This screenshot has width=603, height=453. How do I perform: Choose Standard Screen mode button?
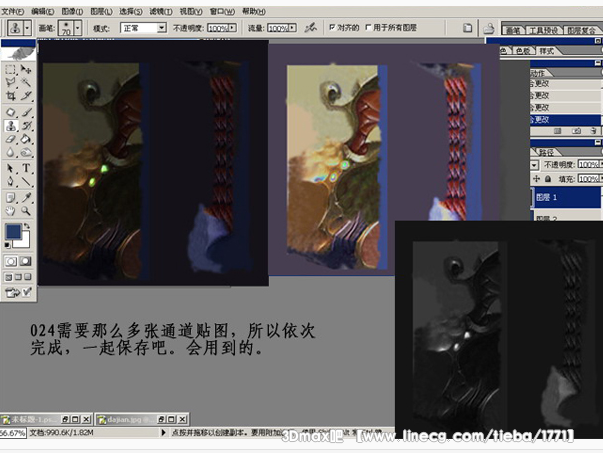8,277
